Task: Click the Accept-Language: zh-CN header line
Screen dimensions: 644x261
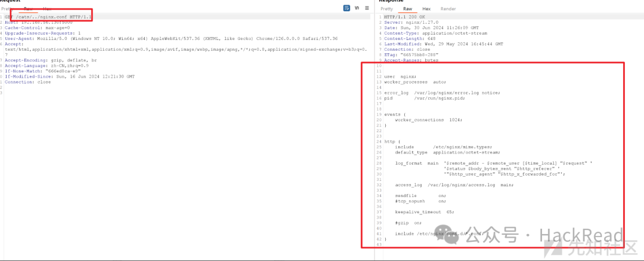Action: [x=47, y=66]
